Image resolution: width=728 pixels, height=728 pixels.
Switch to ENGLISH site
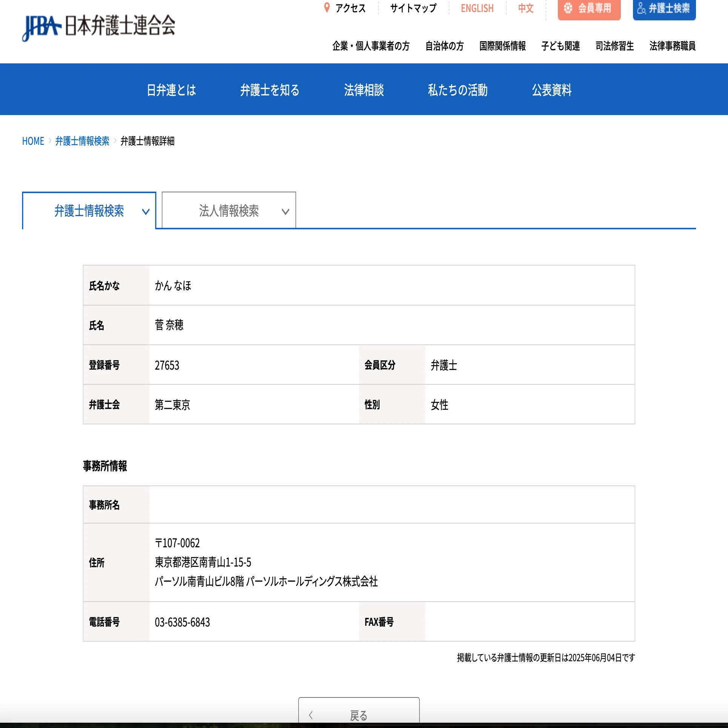(x=477, y=8)
